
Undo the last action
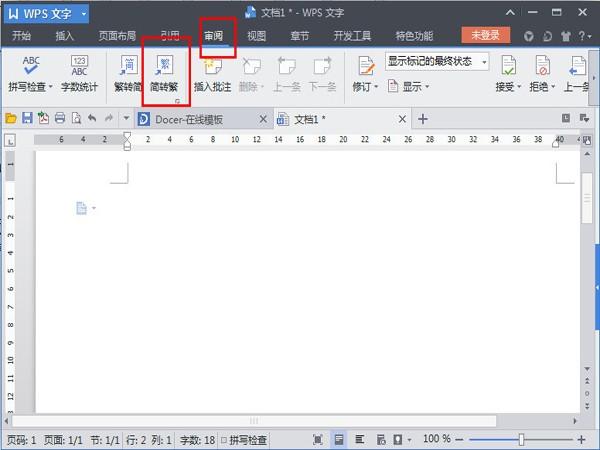click(x=92, y=118)
